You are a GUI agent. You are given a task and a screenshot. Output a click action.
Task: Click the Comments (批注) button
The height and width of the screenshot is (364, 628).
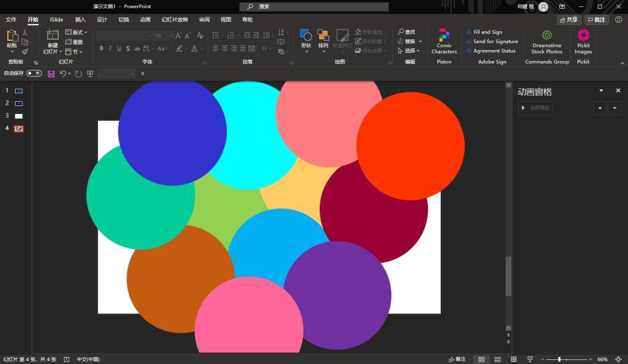pos(597,20)
